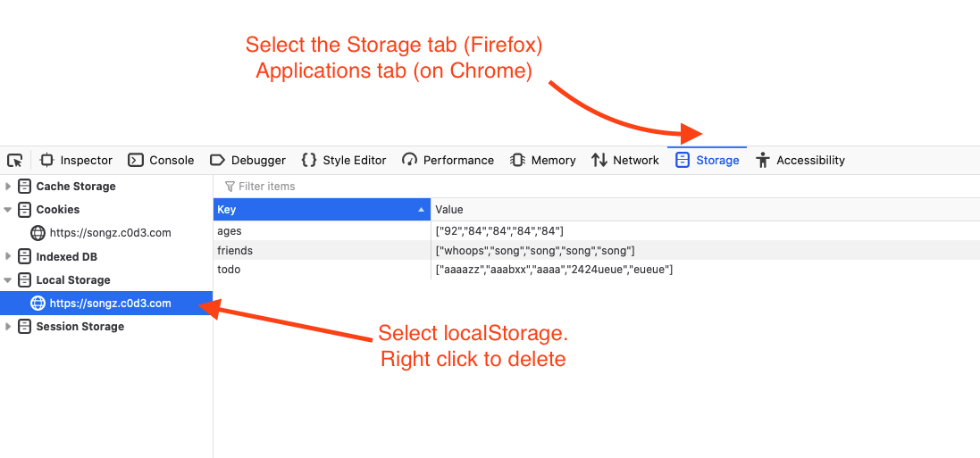
Task: Click the Accessibility person icon
Action: (763, 160)
